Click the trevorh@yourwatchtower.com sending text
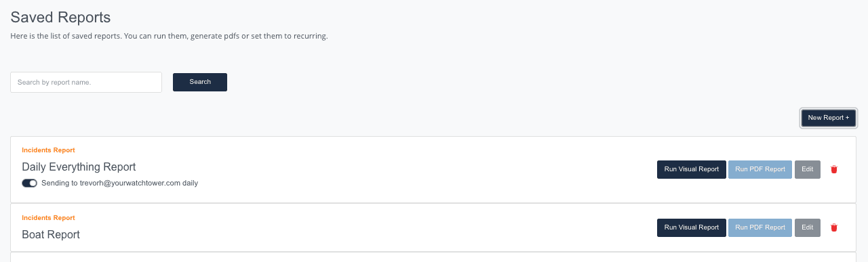The width and height of the screenshot is (868, 262). point(119,183)
